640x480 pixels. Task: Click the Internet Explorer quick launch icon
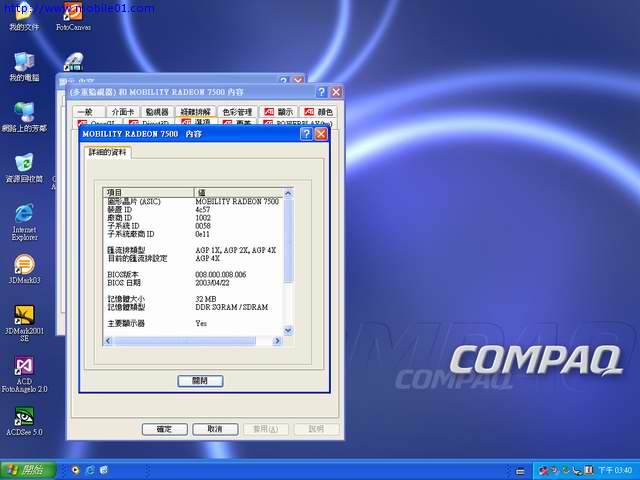(x=90, y=470)
